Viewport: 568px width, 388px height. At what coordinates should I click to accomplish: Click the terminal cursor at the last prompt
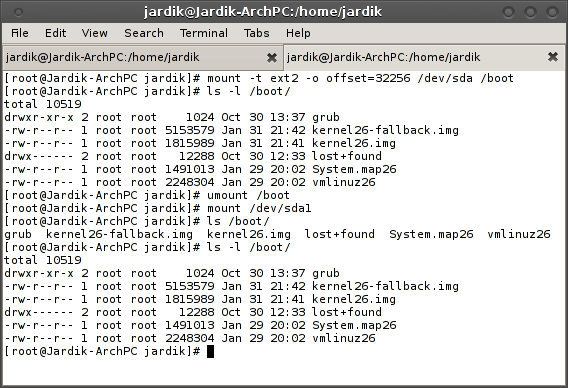click(x=210, y=351)
